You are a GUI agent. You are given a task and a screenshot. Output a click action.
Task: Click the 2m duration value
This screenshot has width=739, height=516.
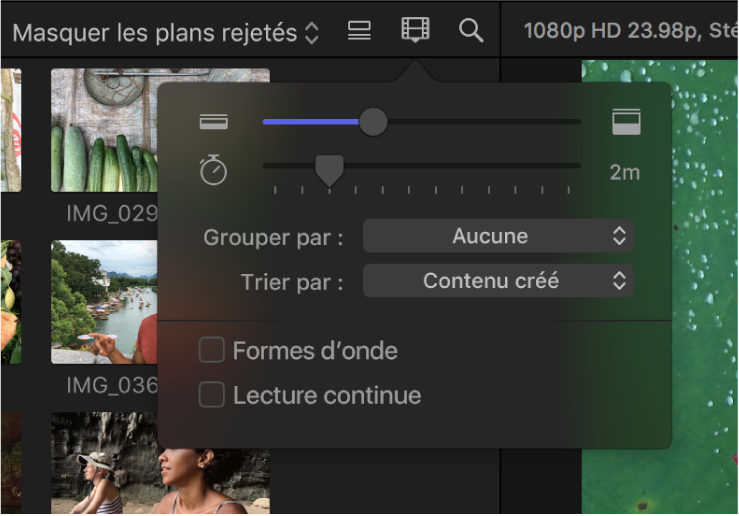(624, 172)
